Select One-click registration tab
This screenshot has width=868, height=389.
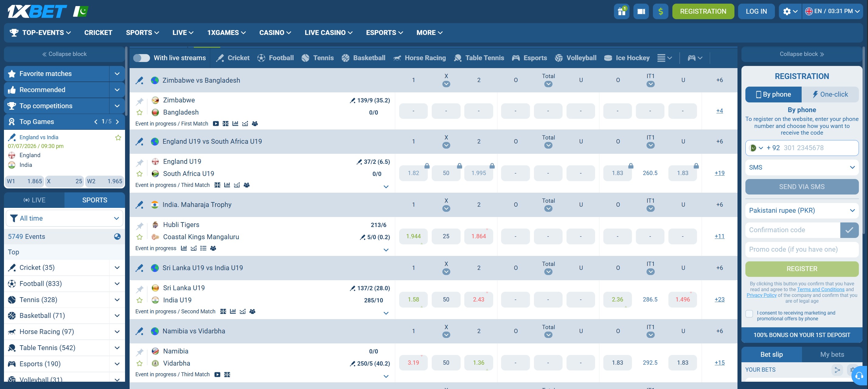[x=830, y=95]
